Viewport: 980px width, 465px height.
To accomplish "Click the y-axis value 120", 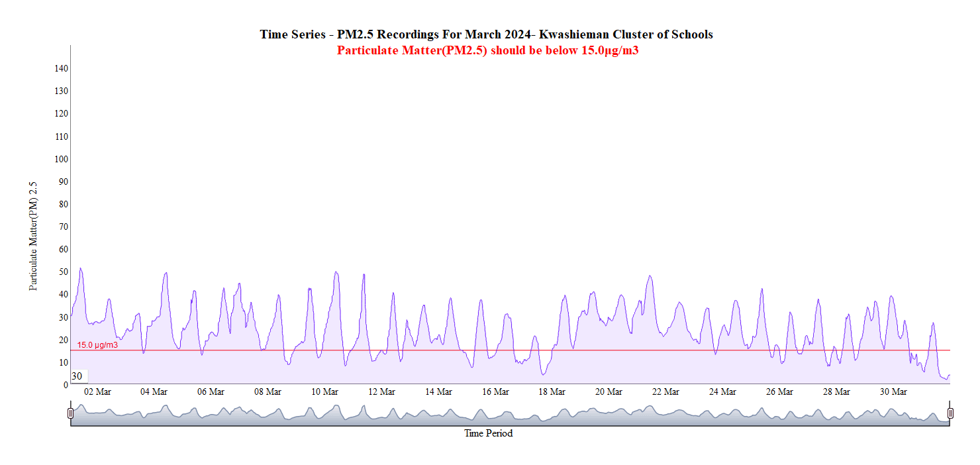I will [62, 114].
